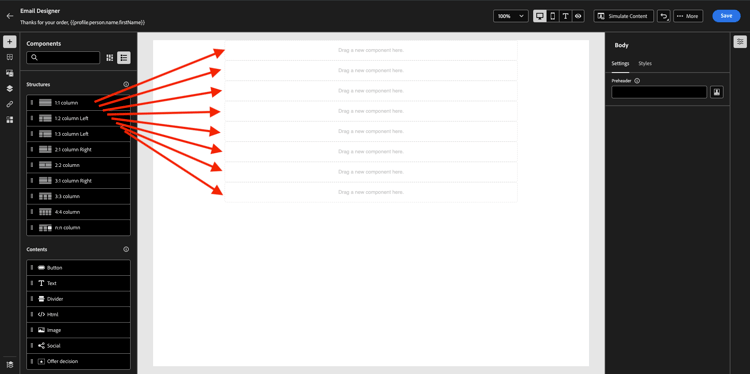Toggle the eye preview icon
Screen dimensions: 750x374
point(578,16)
